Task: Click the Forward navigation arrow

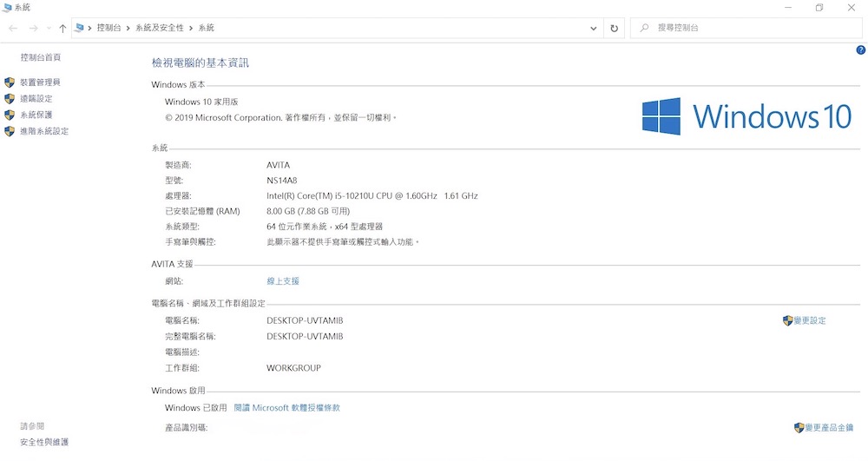Action: click(x=33, y=28)
